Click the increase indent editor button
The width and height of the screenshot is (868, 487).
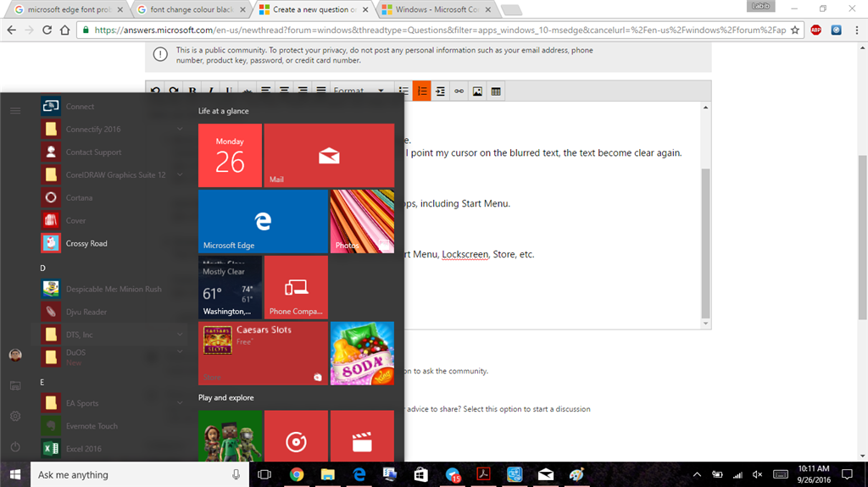tap(440, 91)
